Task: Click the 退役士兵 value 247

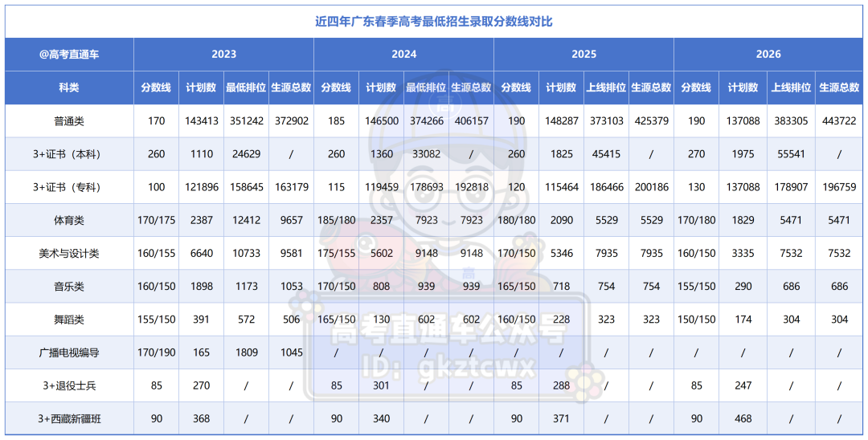Action: tap(743, 386)
